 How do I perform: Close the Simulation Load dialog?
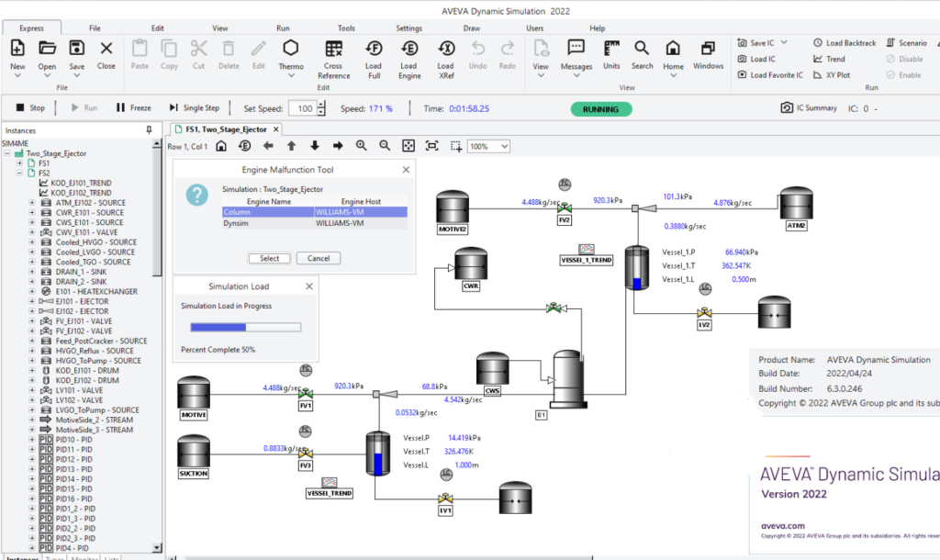pyautogui.click(x=309, y=286)
